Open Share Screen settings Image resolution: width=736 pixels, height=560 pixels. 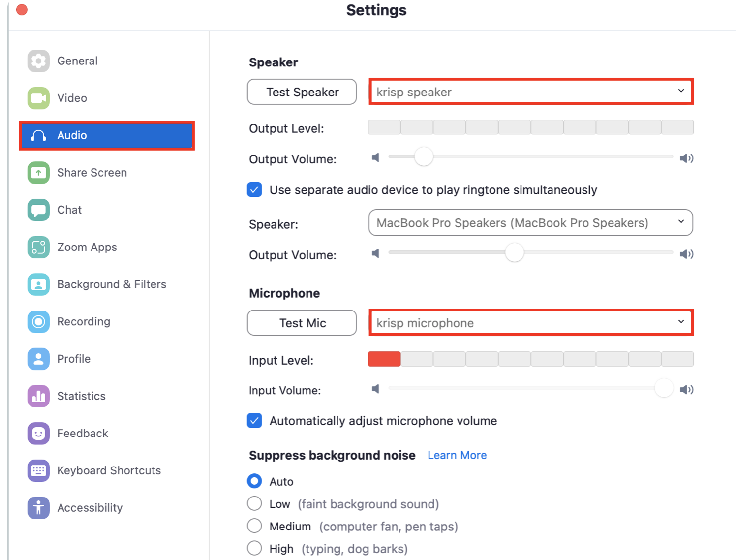tap(38, 173)
